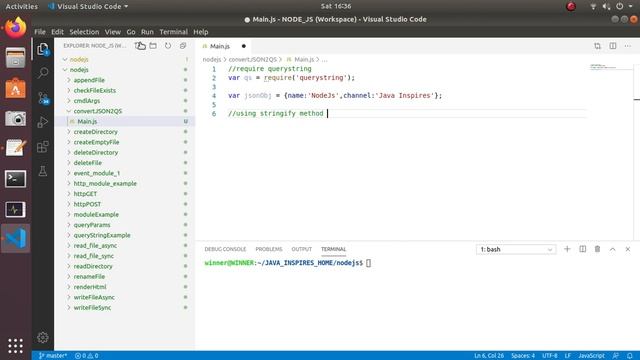Kill the terminal with trash icon
The image size is (640, 360).
pyautogui.click(x=598, y=249)
